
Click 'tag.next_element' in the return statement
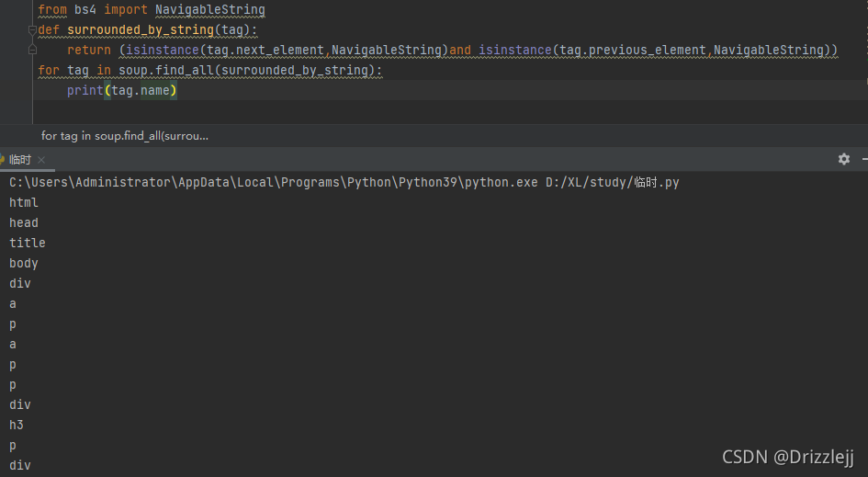265,51
